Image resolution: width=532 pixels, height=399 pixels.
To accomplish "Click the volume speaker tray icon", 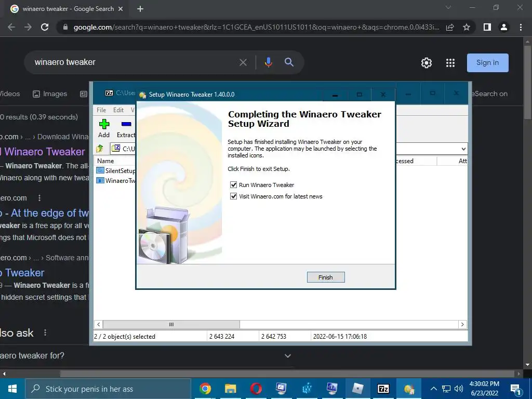I will point(459,389).
